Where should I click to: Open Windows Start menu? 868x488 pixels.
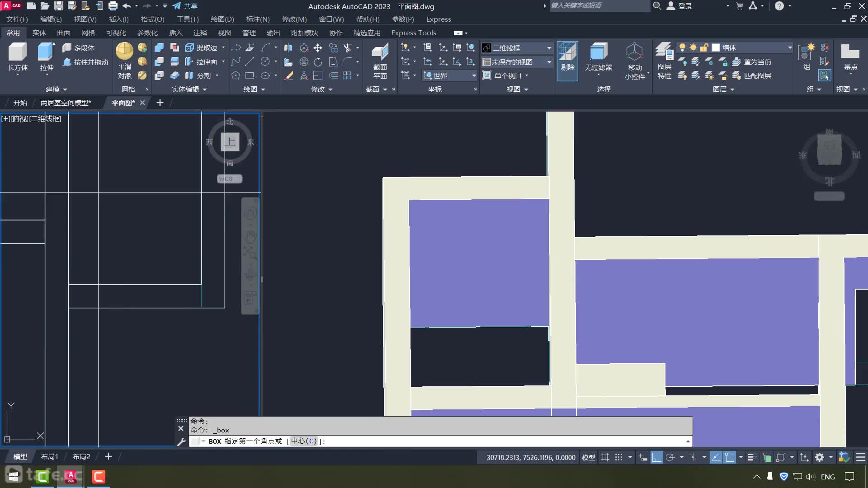pos(14,476)
